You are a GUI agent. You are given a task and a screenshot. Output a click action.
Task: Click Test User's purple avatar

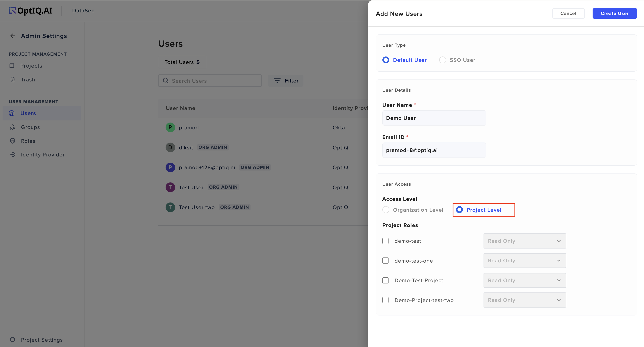coord(170,187)
